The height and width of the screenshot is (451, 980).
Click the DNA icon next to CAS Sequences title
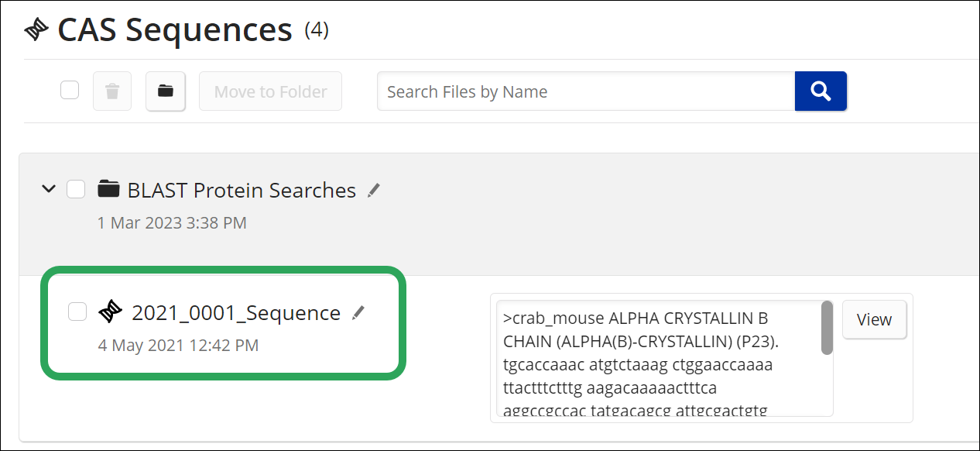(36, 30)
